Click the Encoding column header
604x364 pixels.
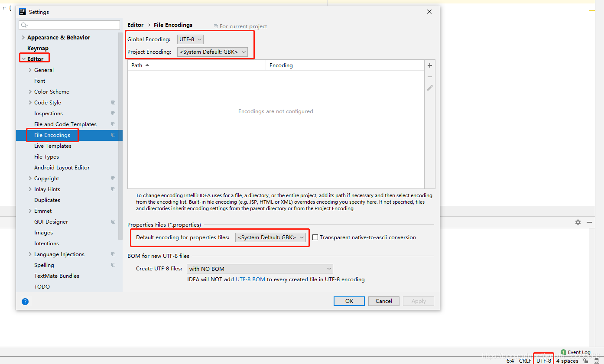tap(345, 65)
